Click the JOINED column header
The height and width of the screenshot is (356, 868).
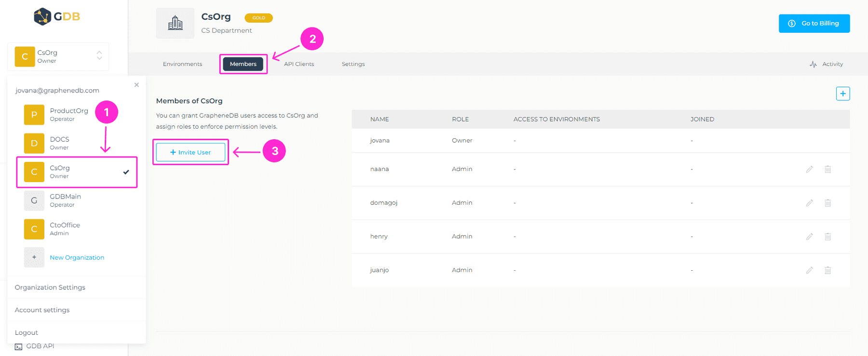(x=702, y=119)
